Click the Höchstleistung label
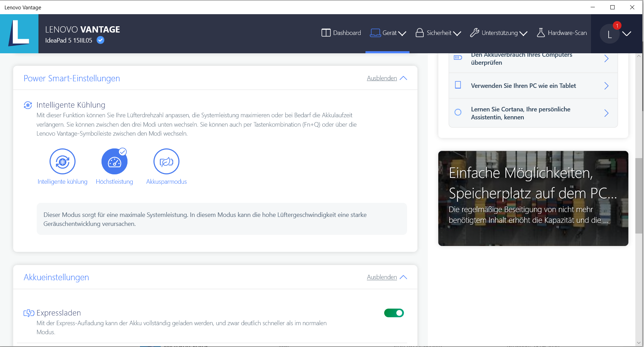Image resolution: width=644 pixels, height=347 pixels. (x=114, y=182)
